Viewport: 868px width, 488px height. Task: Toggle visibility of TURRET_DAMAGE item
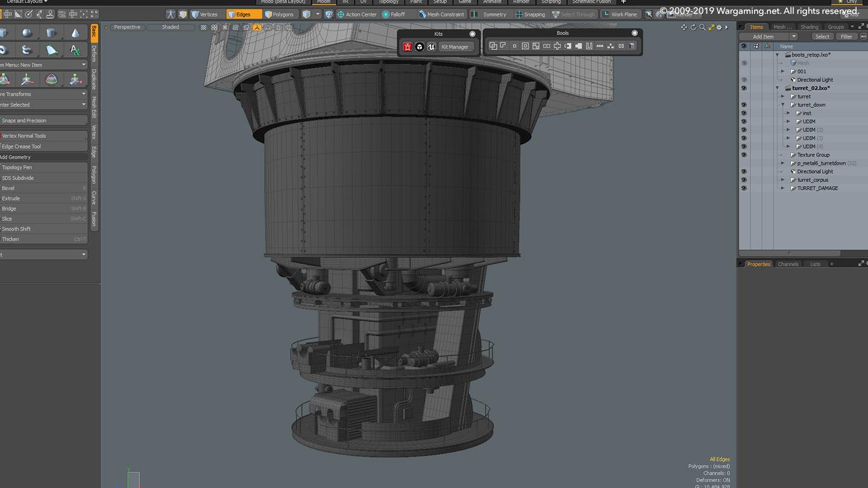click(744, 189)
